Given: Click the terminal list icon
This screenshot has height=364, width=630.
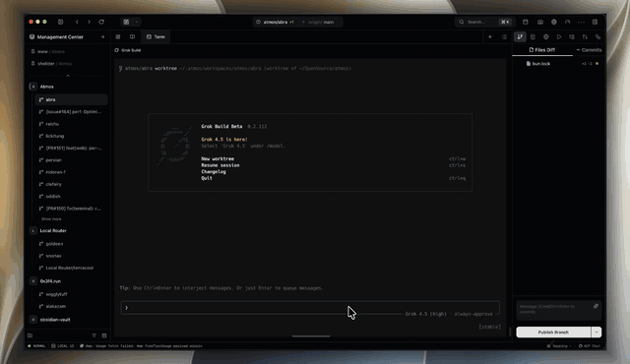Looking at the screenshot, I should click(504, 37).
